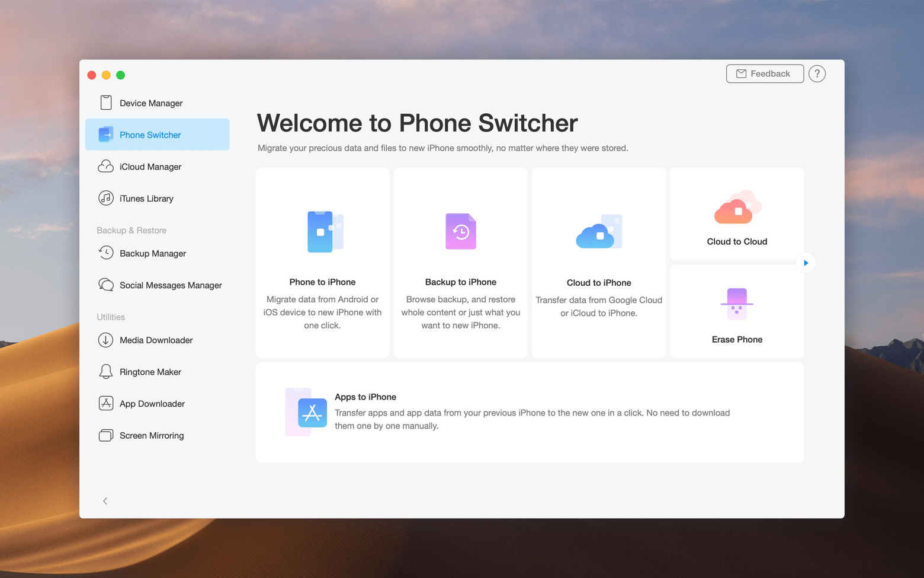Open the Cloud to Cloud tile

click(737, 215)
